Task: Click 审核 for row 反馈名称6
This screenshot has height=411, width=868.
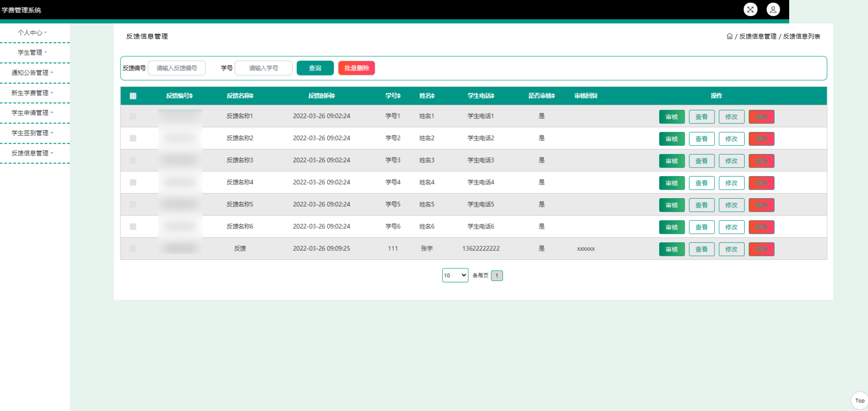Action: point(672,227)
